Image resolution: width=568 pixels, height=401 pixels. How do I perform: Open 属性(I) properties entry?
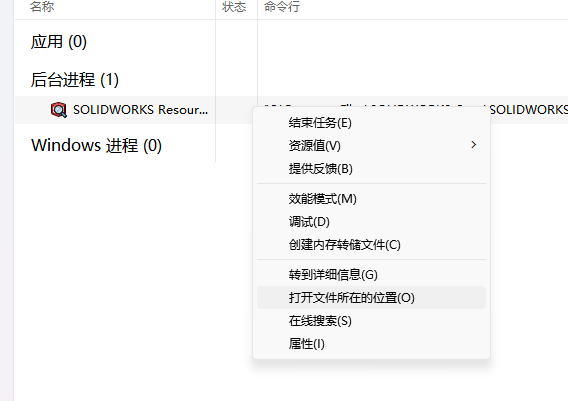pyautogui.click(x=371, y=343)
